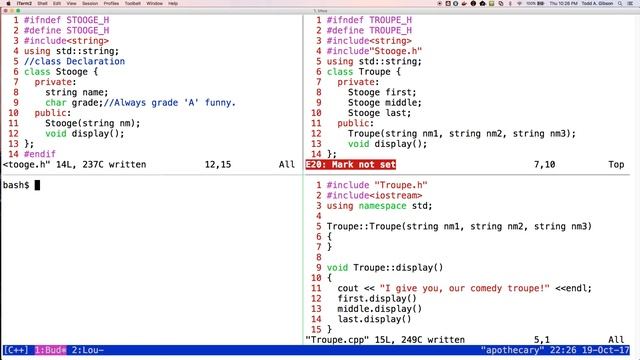
Task: Click the '//class Declaration' comment
Action: pos(74,61)
